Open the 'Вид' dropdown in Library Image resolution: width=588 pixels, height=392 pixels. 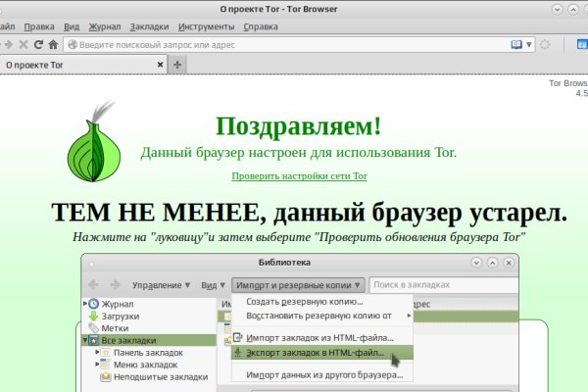(211, 285)
